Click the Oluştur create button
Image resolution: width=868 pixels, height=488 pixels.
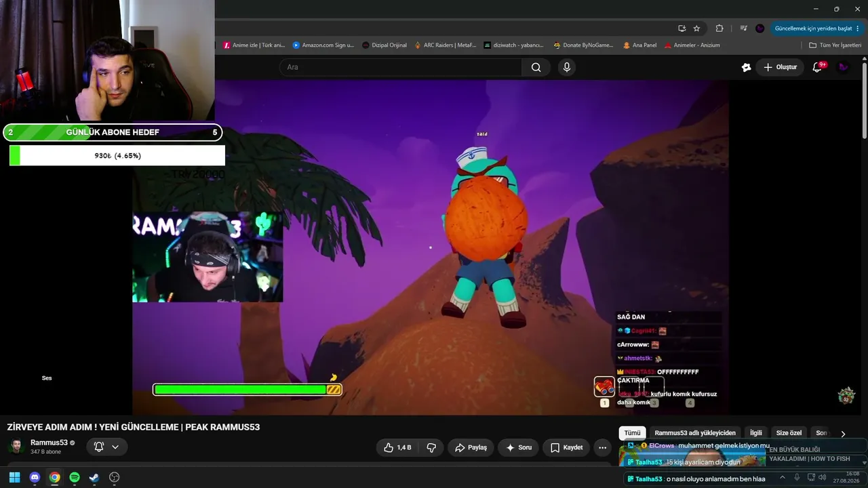tap(780, 67)
